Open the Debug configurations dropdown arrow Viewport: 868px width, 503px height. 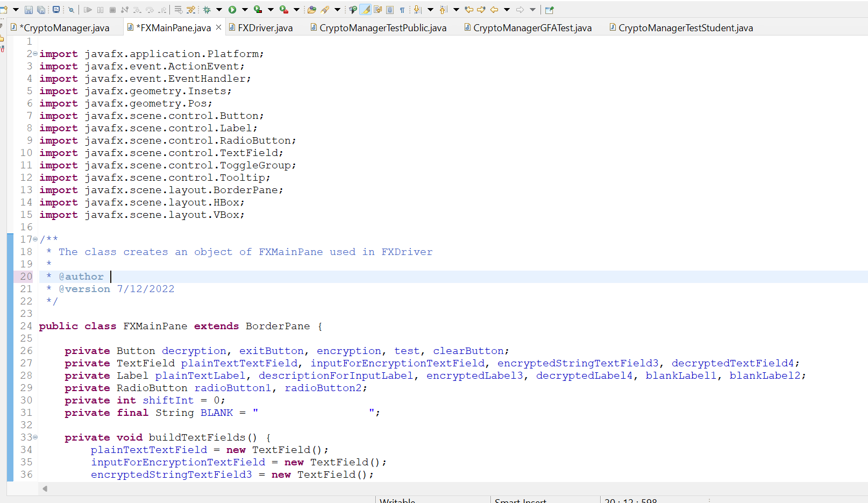click(219, 10)
